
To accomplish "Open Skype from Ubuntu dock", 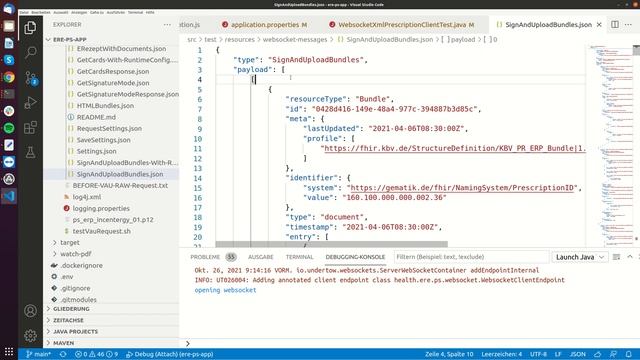I will tap(9, 60).
